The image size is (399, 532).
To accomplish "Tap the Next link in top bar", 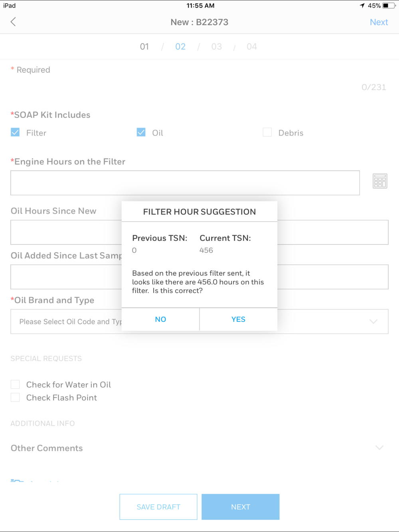I will [379, 22].
